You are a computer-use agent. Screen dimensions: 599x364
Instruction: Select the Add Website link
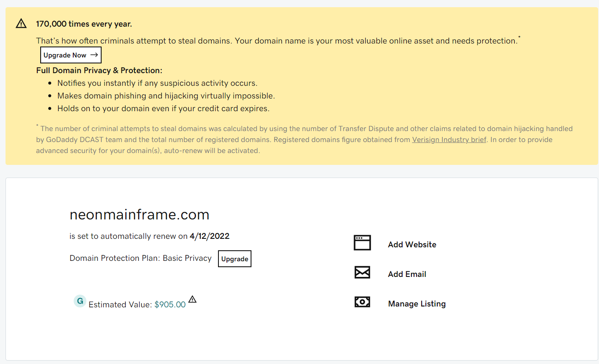[412, 244]
